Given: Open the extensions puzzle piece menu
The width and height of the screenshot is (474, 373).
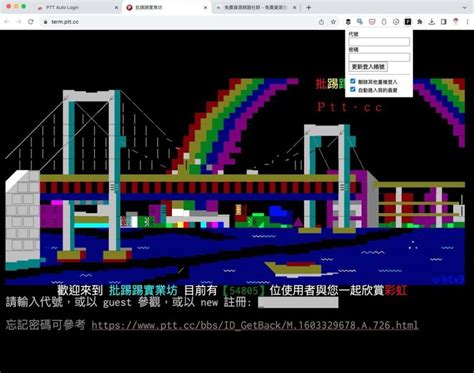Looking at the screenshot, I should coord(420,22).
